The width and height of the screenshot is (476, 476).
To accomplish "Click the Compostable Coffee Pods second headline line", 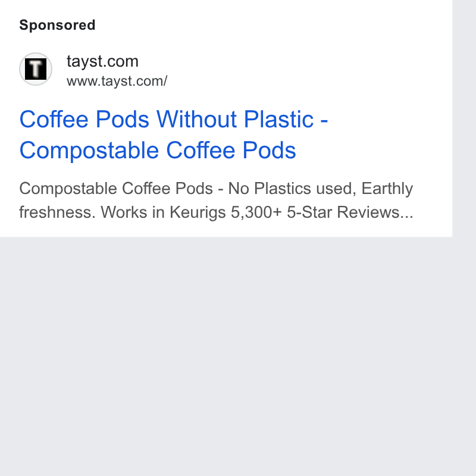I will (x=158, y=151).
